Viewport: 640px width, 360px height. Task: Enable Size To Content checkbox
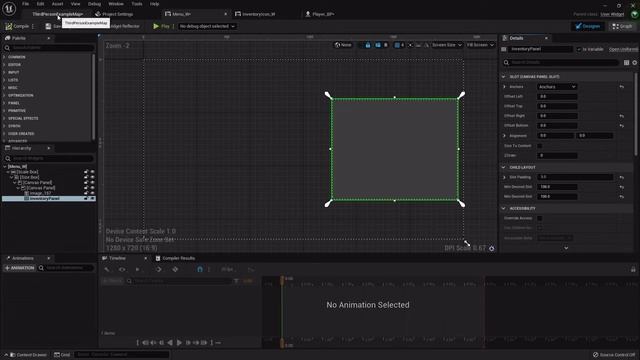point(540,146)
